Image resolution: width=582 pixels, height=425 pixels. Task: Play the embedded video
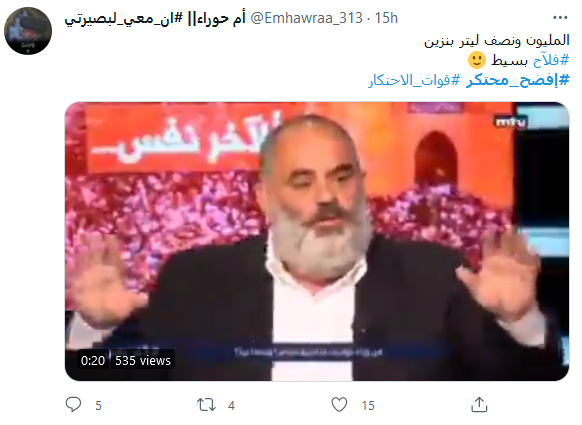pos(317,241)
